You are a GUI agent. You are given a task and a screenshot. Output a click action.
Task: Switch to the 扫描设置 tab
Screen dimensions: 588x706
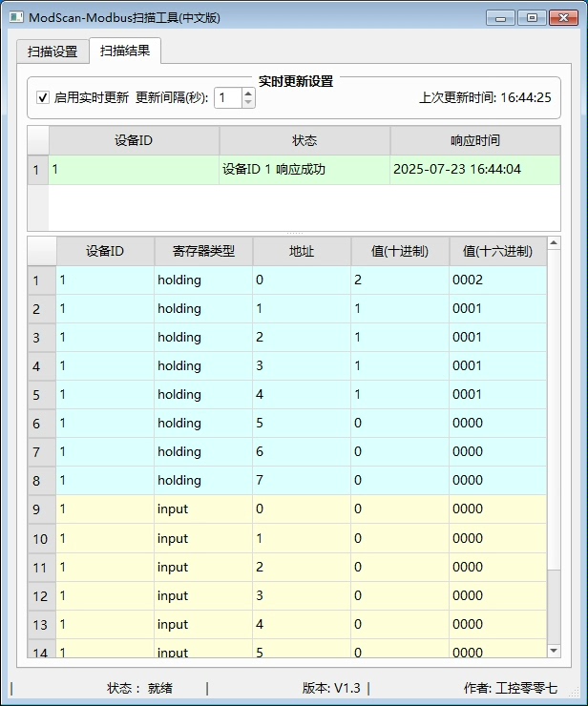(x=52, y=52)
